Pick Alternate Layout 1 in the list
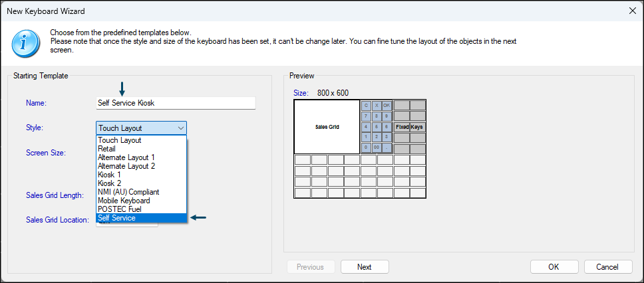The width and height of the screenshot is (644, 283). pyautogui.click(x=141, y=157)
